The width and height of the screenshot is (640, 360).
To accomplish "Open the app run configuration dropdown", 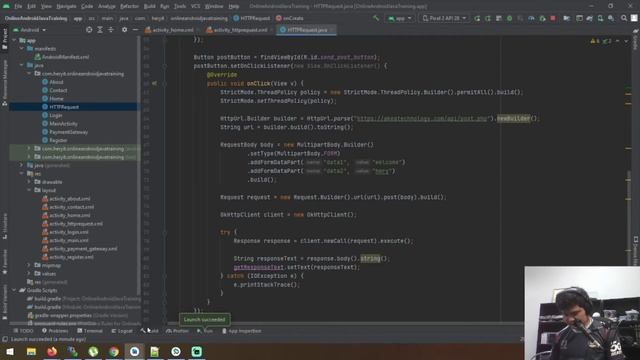I will coord(400,18).
